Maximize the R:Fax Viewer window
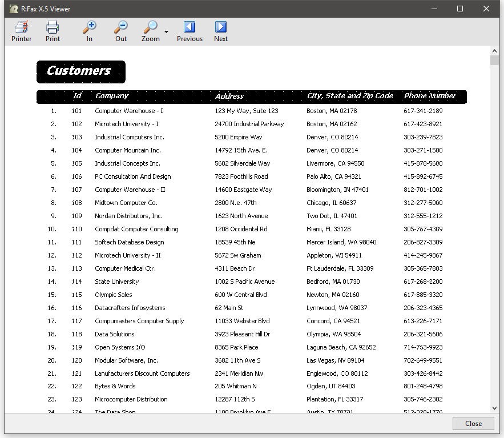Viewport: 504px width, 438px height. 460,9
